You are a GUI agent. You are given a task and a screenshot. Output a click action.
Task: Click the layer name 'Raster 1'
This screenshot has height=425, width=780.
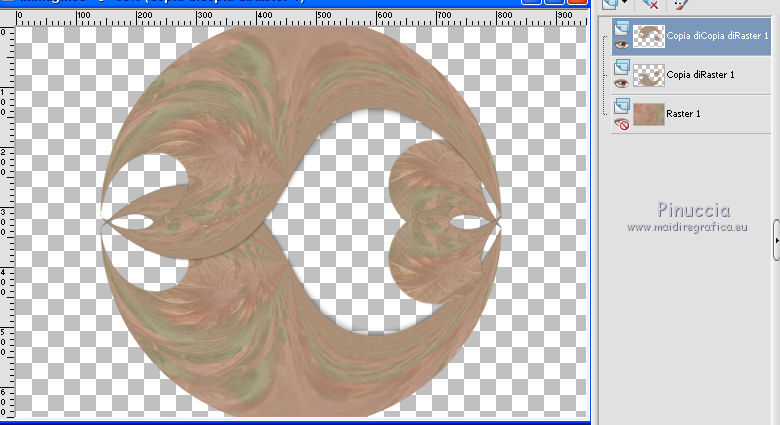point(683,114)
